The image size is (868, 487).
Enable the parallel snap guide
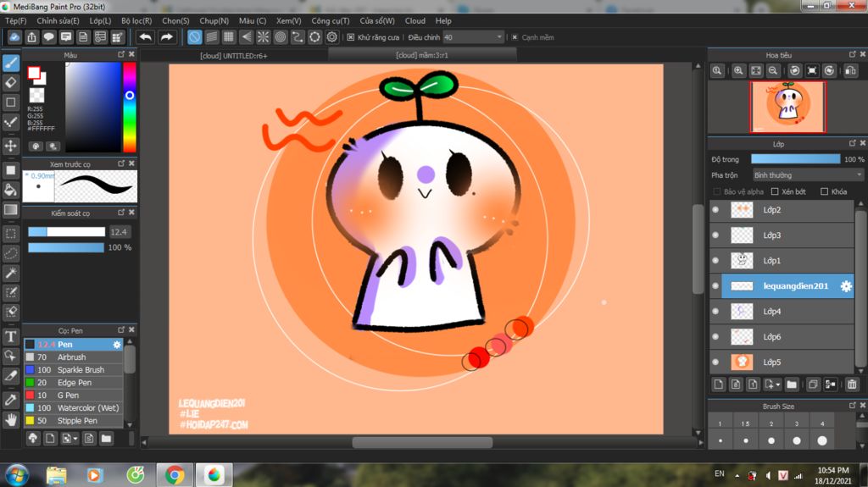click(211, 37)
